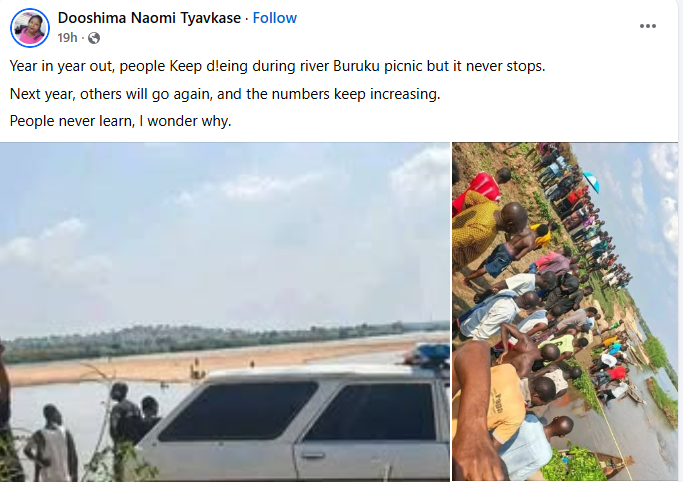Click the blue umbrella in the crowd photo
This screenshot has height=482, width=683.
(x=592, y=181)
